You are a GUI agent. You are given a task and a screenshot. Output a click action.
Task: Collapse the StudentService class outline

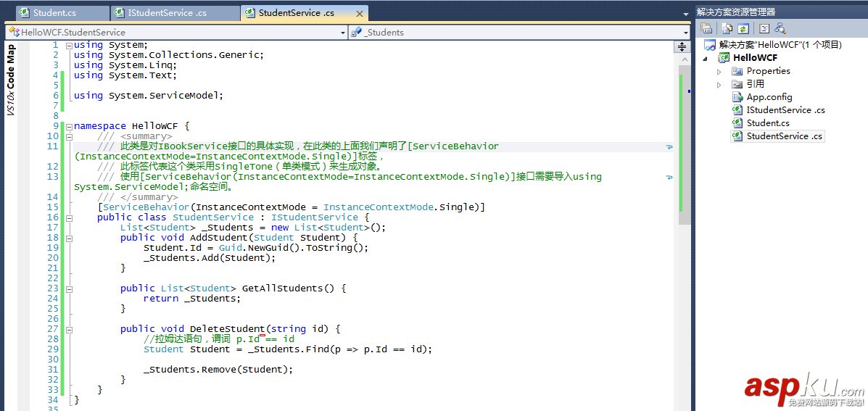tap(69, 217)
